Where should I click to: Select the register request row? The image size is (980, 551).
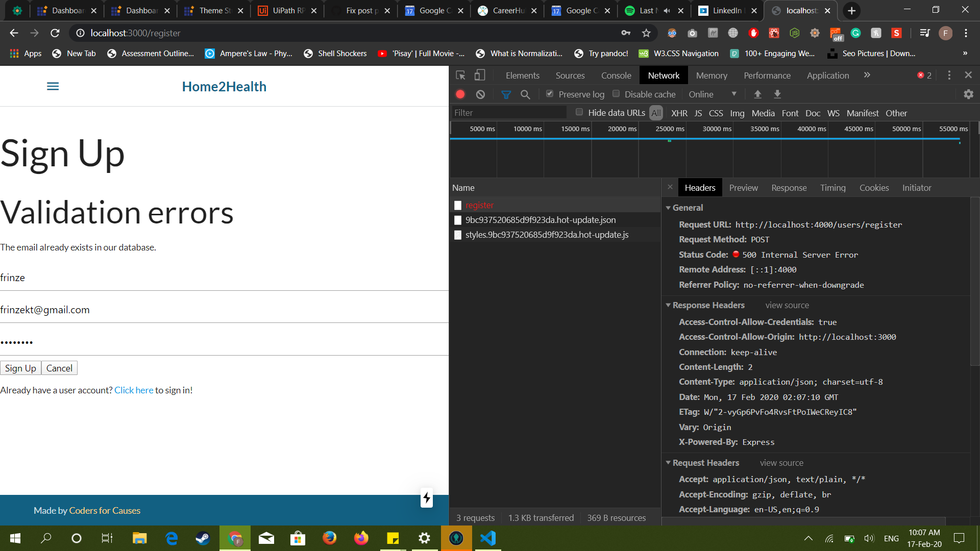(480, 205)
